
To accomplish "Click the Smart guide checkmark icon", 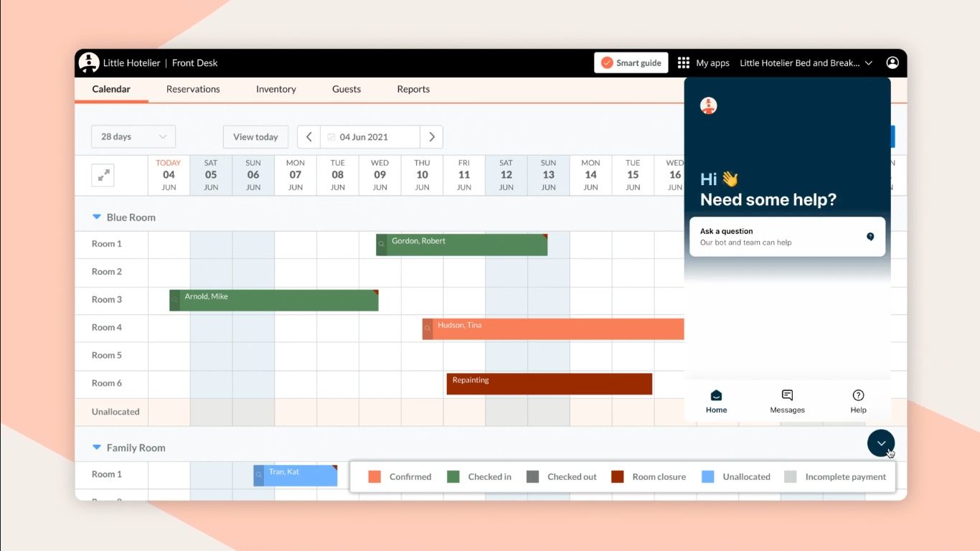I will [x=607, y=63].
